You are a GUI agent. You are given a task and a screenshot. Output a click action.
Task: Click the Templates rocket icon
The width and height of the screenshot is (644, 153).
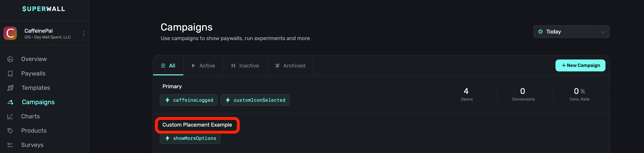pyautogui.click(x=10, y=88)
